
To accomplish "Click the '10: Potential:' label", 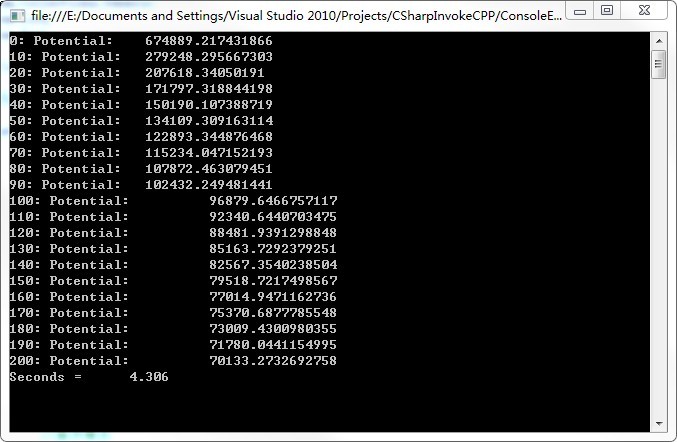I will 65,57.
